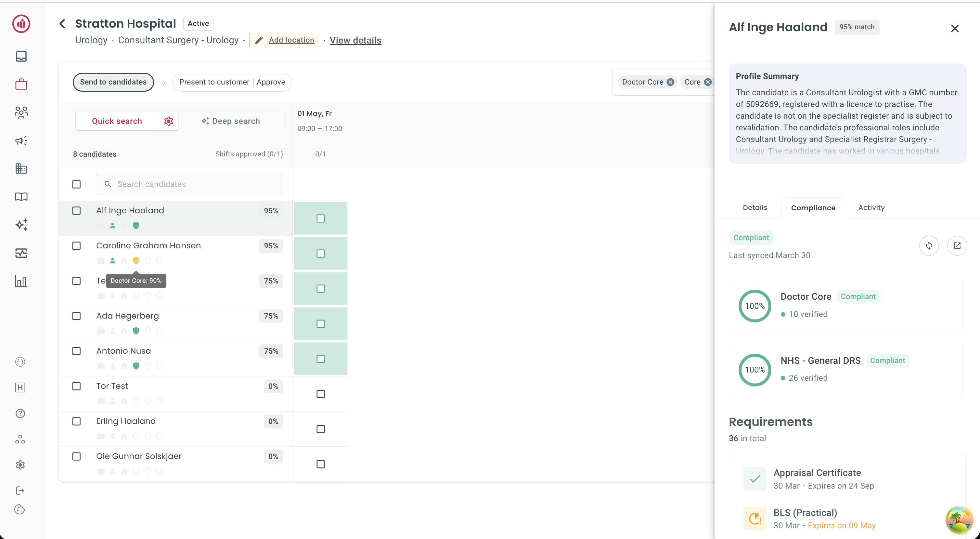Open the People section in the sidebar

coord(21,112)
